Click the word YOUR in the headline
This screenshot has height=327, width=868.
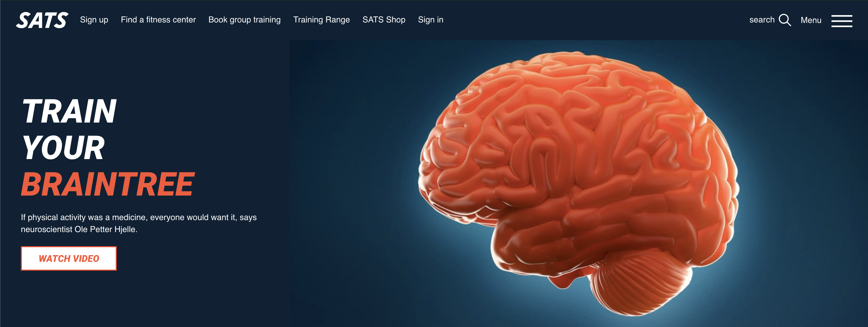(x=63, y=148)
